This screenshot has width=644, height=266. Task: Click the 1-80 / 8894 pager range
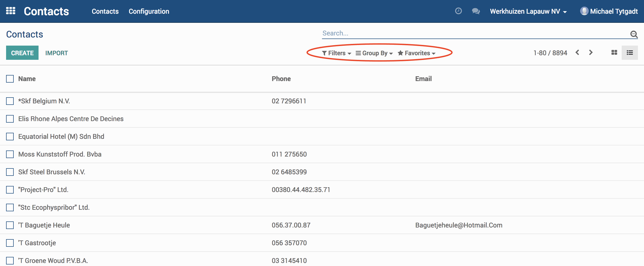pos(550,53)
